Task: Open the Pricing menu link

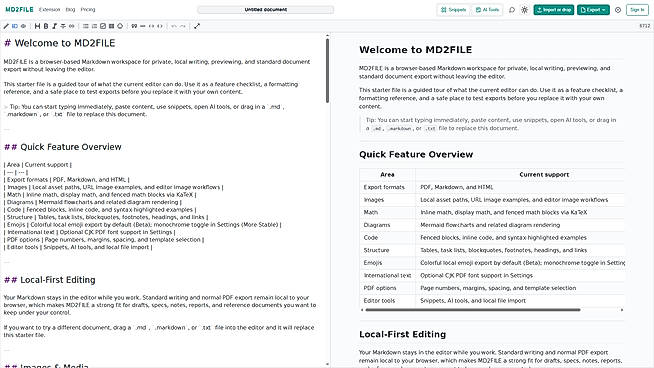Action: tap(88, 10)
